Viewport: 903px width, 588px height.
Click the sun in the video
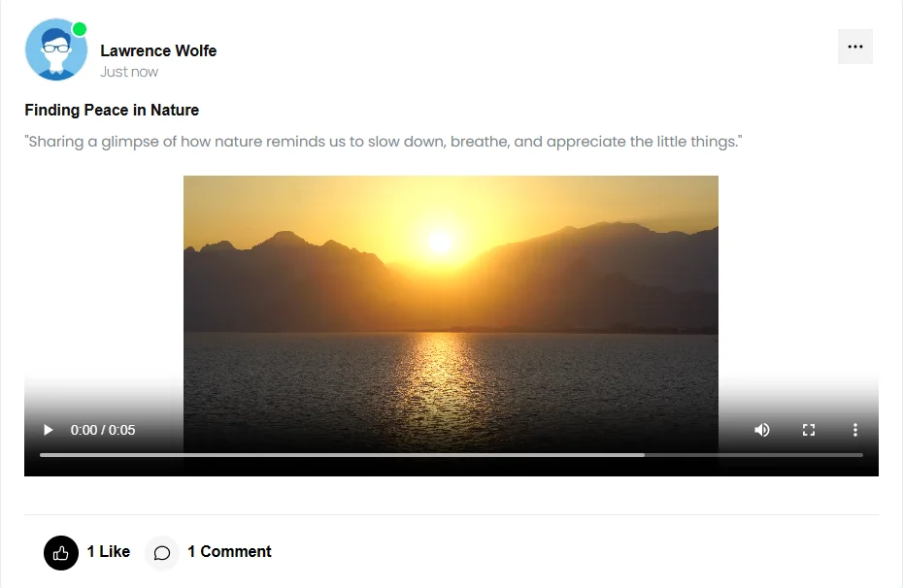coord(441,242)
